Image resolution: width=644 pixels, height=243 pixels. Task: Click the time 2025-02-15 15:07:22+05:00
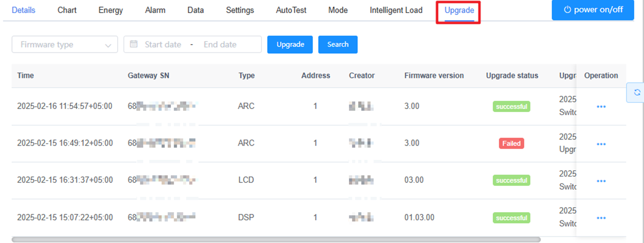coord(65,217)
